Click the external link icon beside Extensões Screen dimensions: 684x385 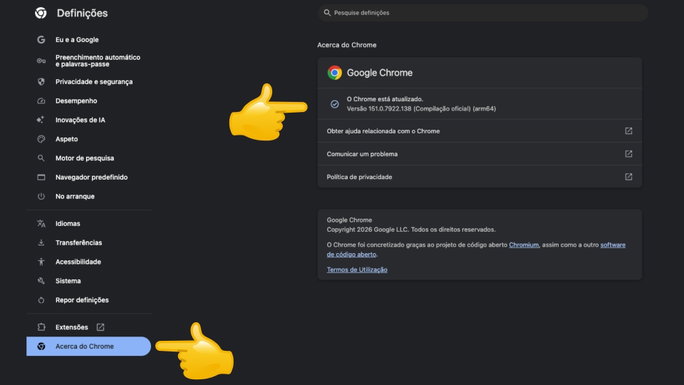click(100, 327)
